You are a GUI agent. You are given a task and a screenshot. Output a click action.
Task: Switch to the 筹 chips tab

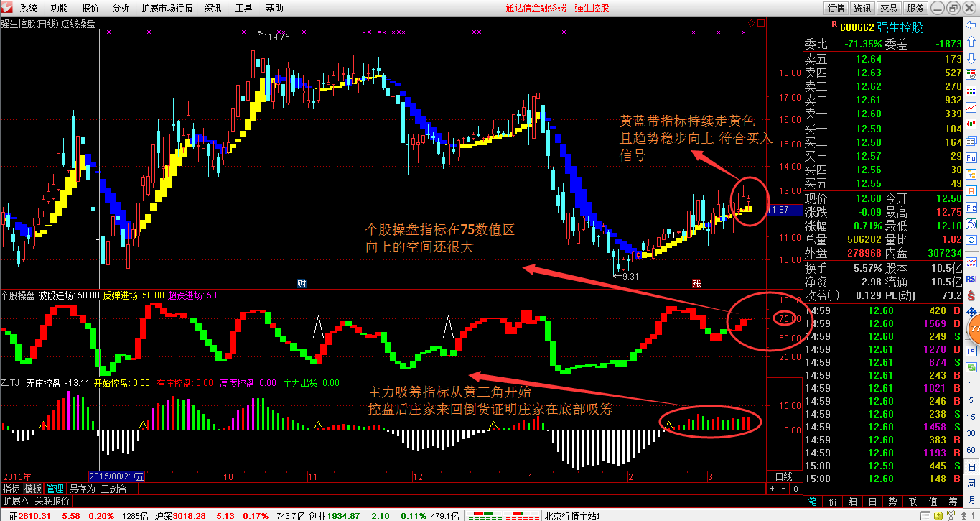953,502
